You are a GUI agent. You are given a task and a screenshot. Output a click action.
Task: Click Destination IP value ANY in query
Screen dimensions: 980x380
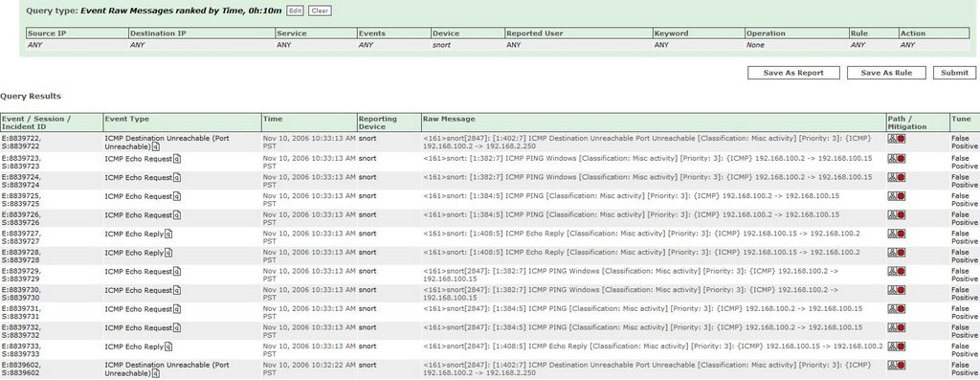pyautogui.click(x=138, y=45)
